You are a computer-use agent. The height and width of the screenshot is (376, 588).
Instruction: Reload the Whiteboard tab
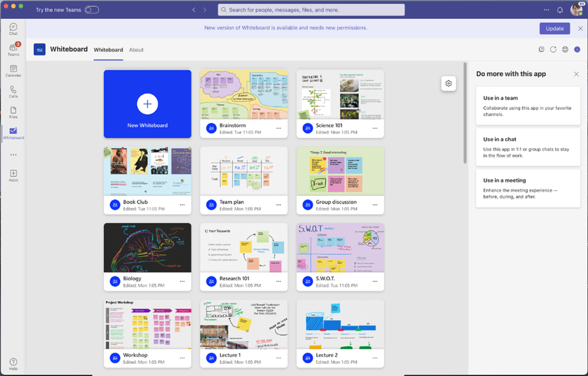click(x=553, y=49)
